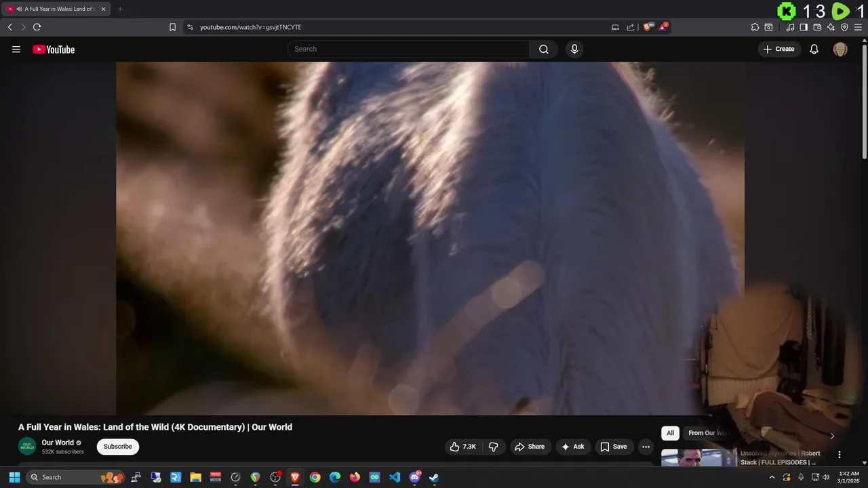Open the browser main menu
The width and height of the screenshot is (868, 488).
[858, 27]
